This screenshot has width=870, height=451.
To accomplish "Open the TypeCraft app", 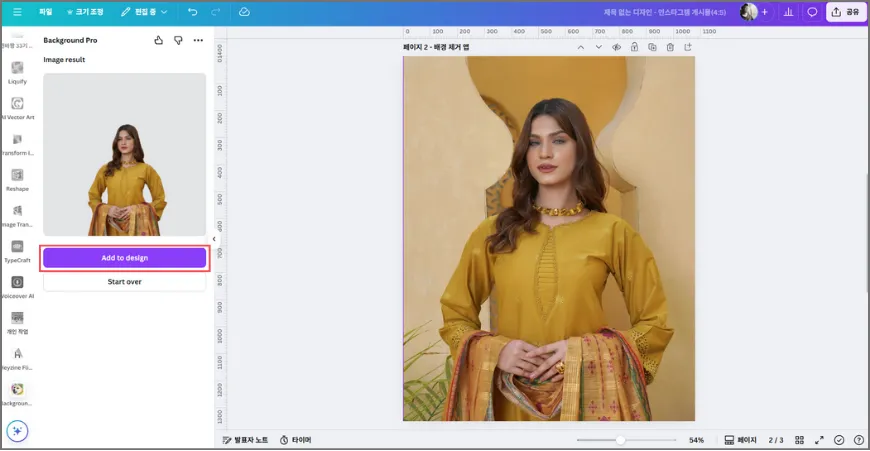I will pyautogui.click(x=17, y=252).
